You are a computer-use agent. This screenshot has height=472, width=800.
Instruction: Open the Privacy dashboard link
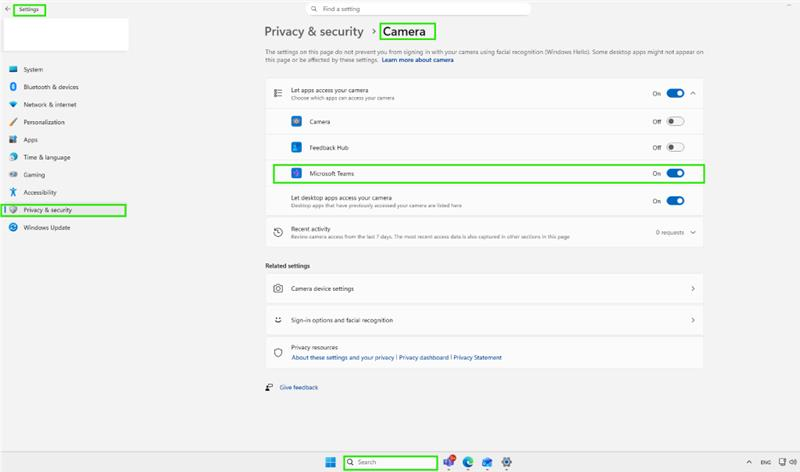coord(424,358)
